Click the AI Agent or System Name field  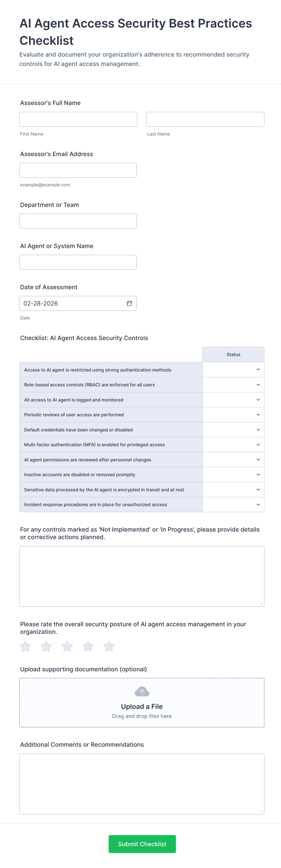click(78, 262)
